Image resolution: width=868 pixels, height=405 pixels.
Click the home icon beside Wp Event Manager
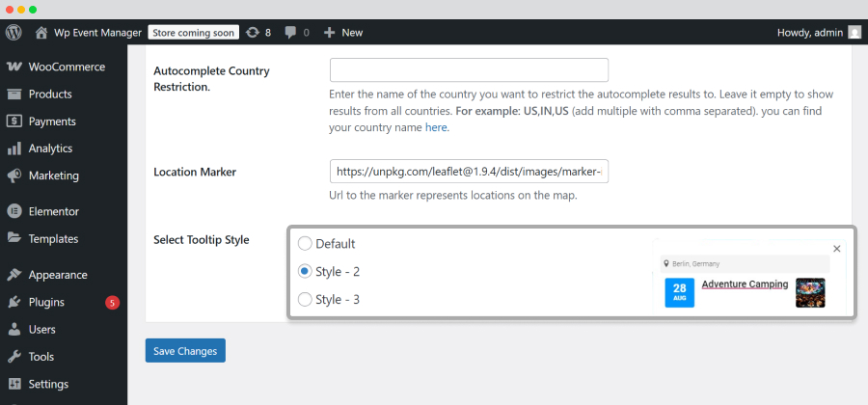pos(41,33)
